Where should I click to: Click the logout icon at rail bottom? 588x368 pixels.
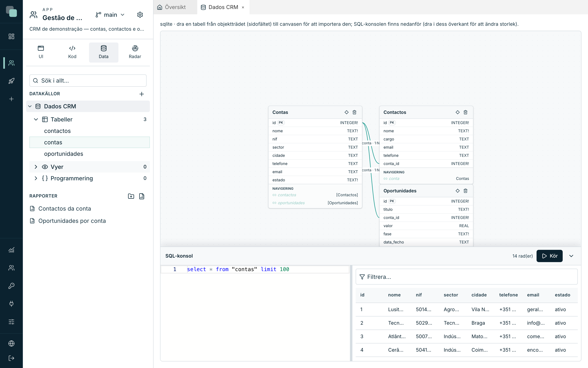[x=11, y=358]
